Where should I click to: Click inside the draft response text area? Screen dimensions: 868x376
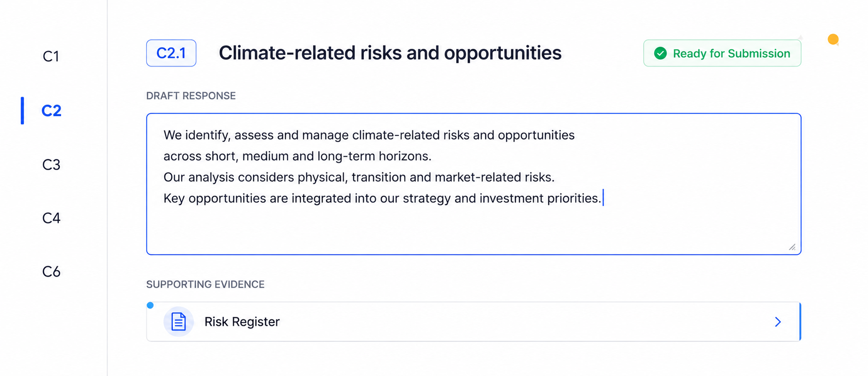click(x=474, y=184)
